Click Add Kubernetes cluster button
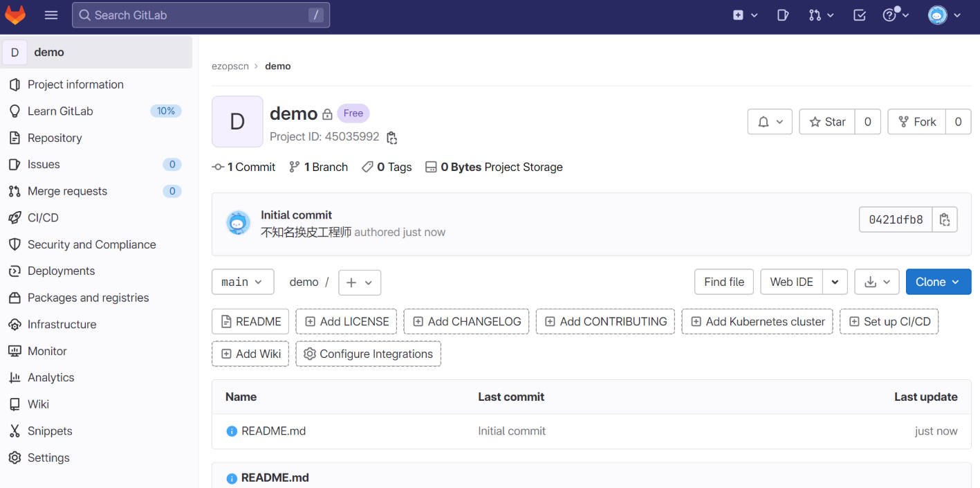 pyautogui.click(x=757, y=321)
